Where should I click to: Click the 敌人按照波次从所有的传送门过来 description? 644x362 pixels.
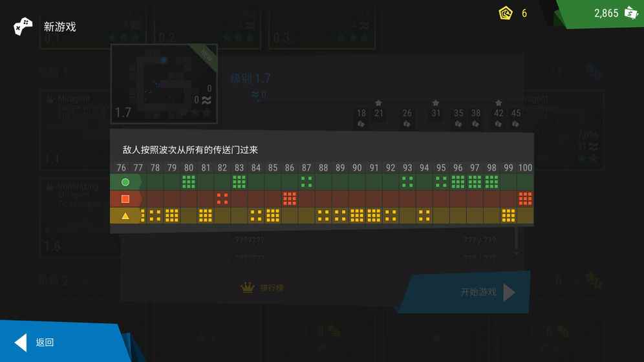click(x=190, y=150)
